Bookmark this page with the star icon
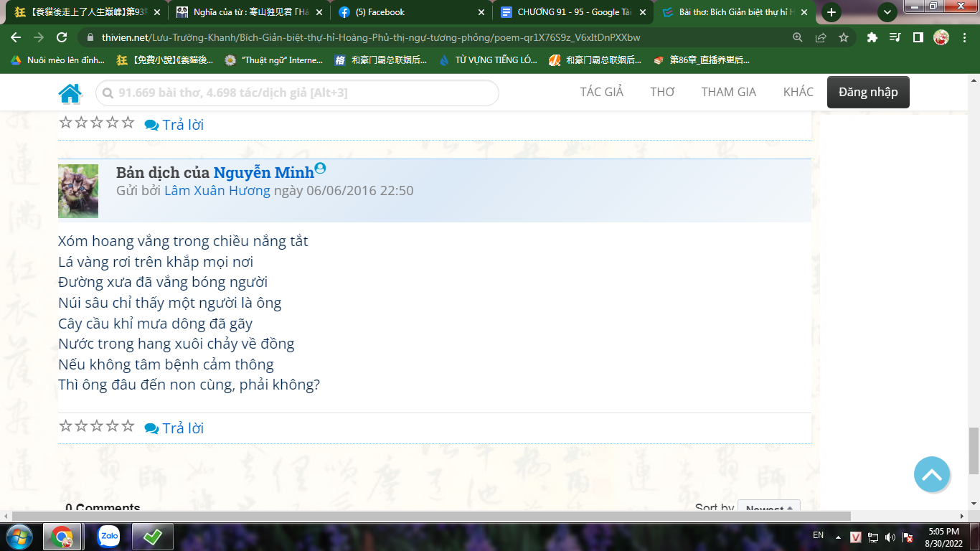This screenshot has width=980, height=551. tap(844, 37)
